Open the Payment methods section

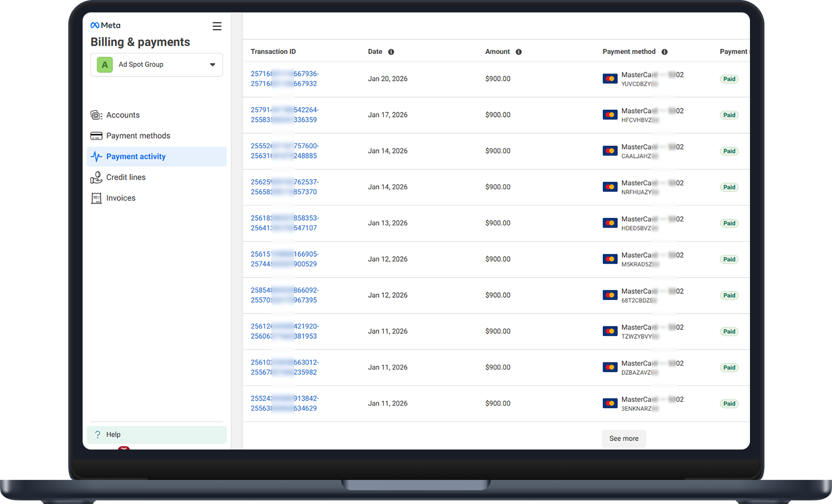138,136
